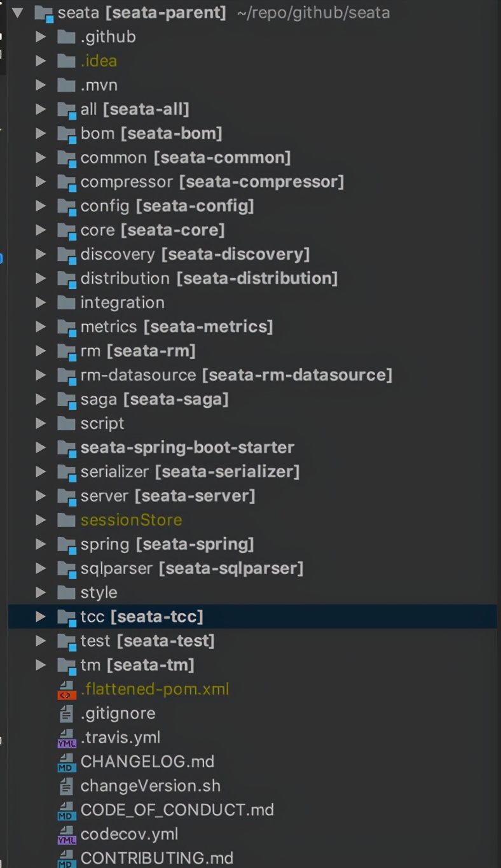Collapse the seata root project node
The image size is (501, 868).
pos(17,12)
